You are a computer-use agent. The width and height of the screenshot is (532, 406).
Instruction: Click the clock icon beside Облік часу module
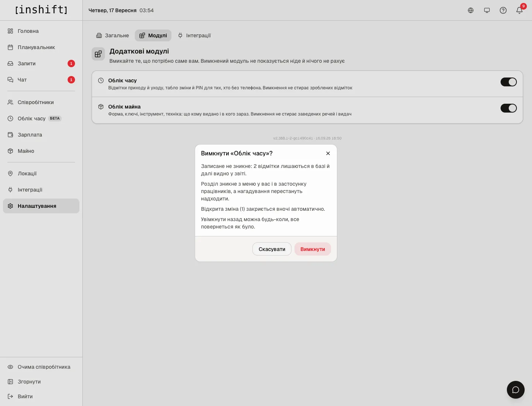pos(101,80)
